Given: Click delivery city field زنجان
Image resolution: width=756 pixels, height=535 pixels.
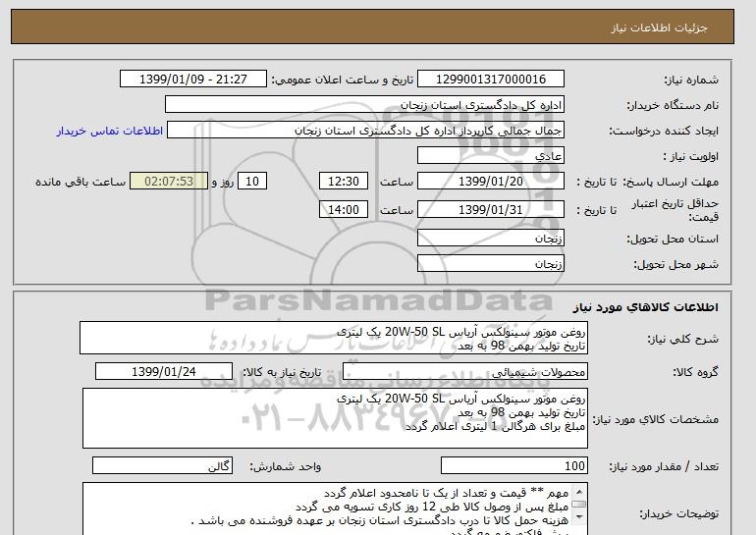Looking at the screenshot, I should (490, 264).
